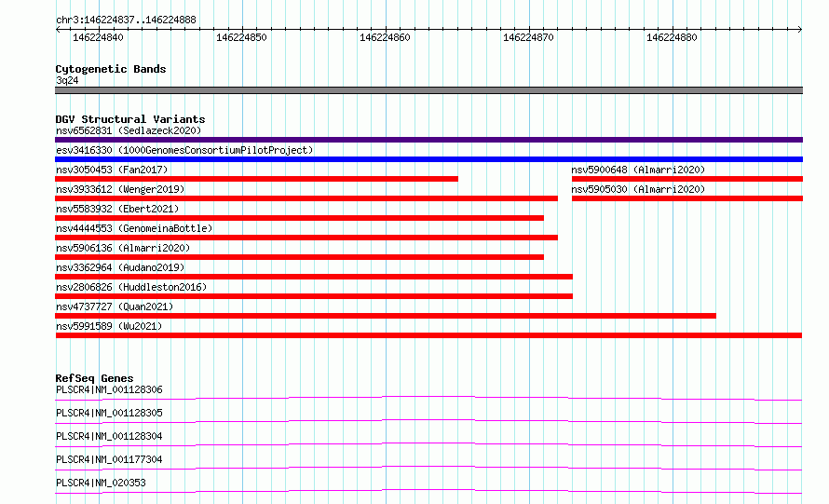The image size is (829, 504).
Task: Select the blue esv3416330 variant bar
Action: 428,159
